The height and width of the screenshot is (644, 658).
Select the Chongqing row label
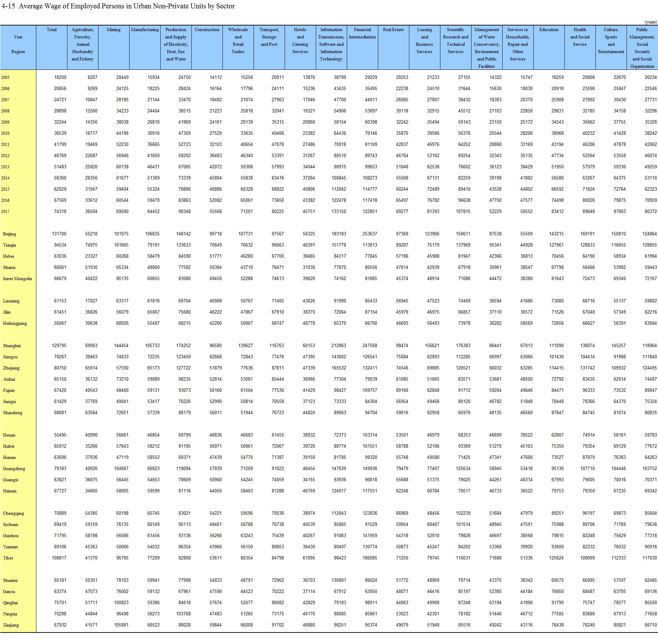[x=14, y=513]
